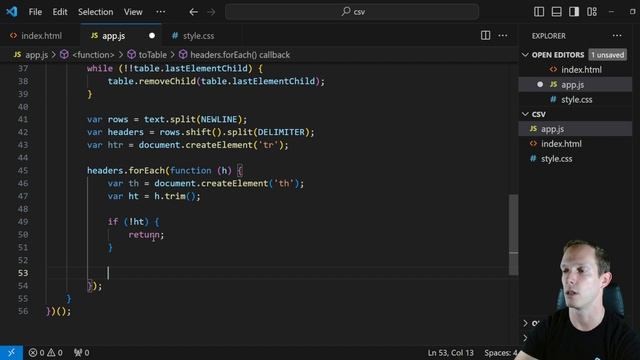Click line number 53 in the gutter
Image resolution: width=640 pixels, height=360 pixels.
click(x=23, y=273)
